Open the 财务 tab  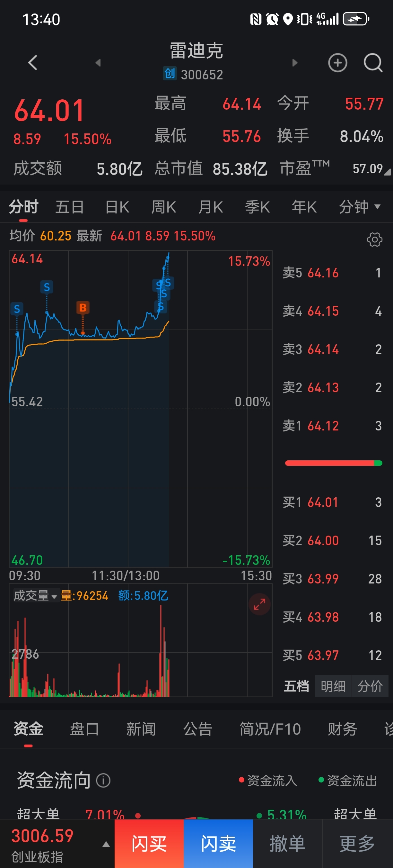[x=343, y=729]
